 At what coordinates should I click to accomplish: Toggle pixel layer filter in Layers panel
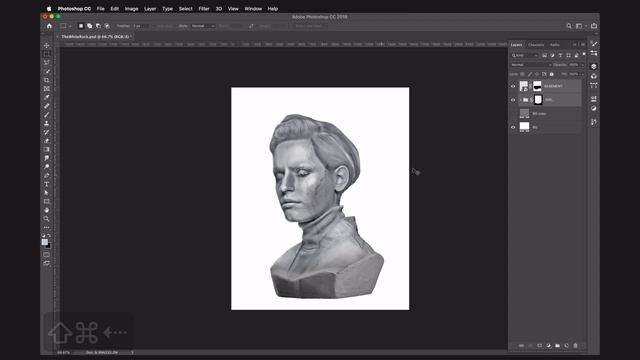tap(544, 55)
